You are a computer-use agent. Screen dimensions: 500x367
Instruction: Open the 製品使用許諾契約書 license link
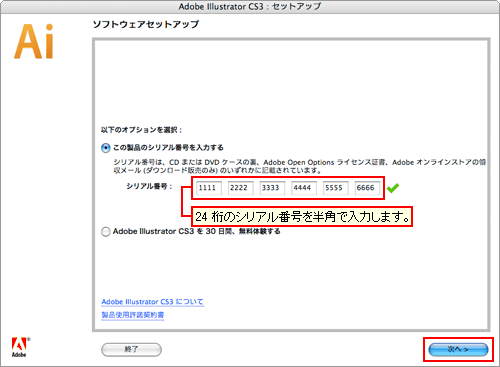pyautogui.click(x=133, y=315)
